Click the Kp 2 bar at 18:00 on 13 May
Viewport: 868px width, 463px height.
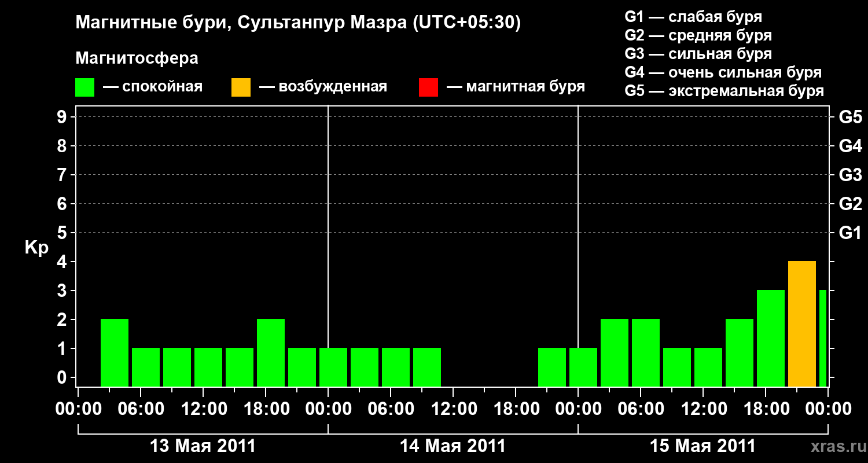271,353
